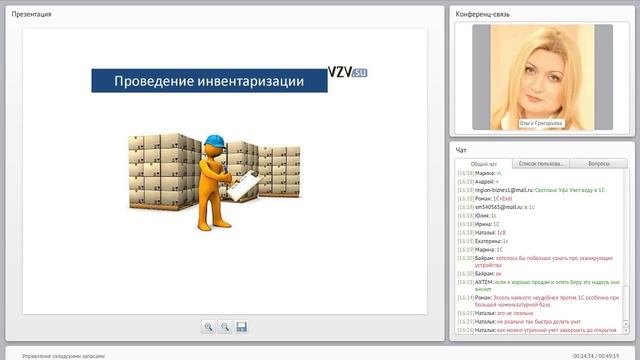Image resolution: width=640 pixels, height=360 pixels.
Task: Switch to the Список пользователей tab
Action: pyautogui.click(x=541, y=164)
